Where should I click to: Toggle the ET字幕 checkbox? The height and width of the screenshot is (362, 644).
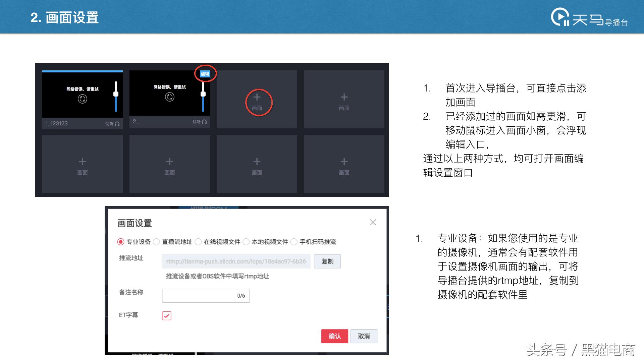tap(167, 315)
